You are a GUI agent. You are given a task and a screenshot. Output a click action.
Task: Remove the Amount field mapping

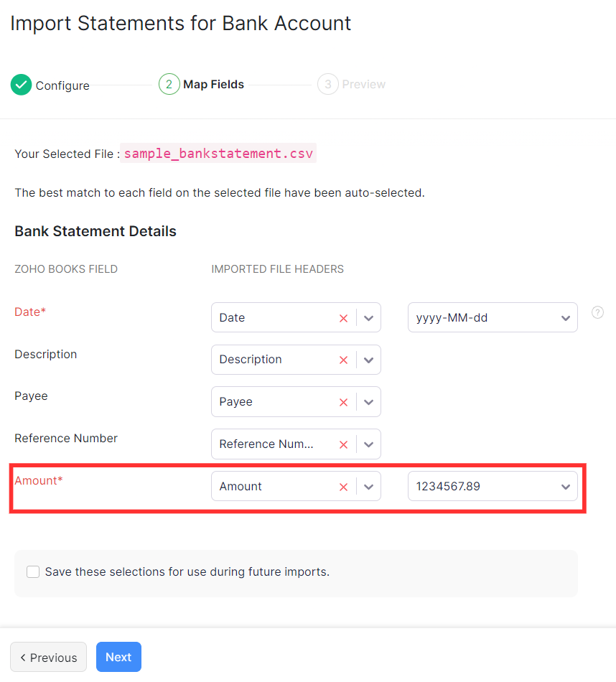click(343, 487)
